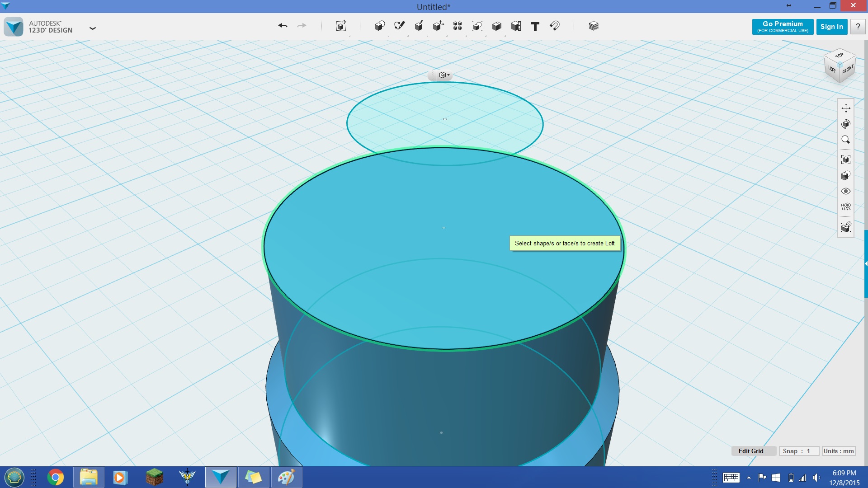Open the Units dropdown showing mm
The height and width of the screenshot is (488, 868).
(x=838, y=450)
